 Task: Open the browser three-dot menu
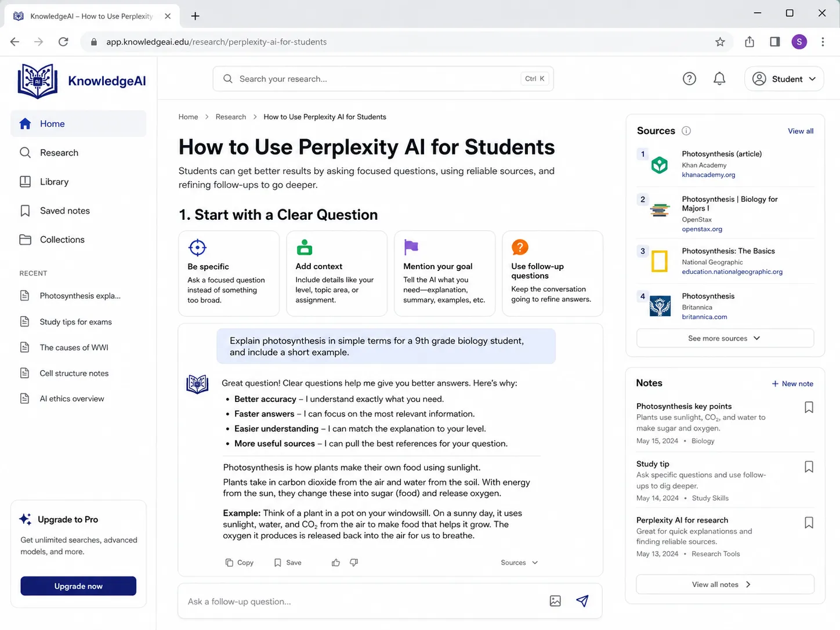tap(823, 42)
